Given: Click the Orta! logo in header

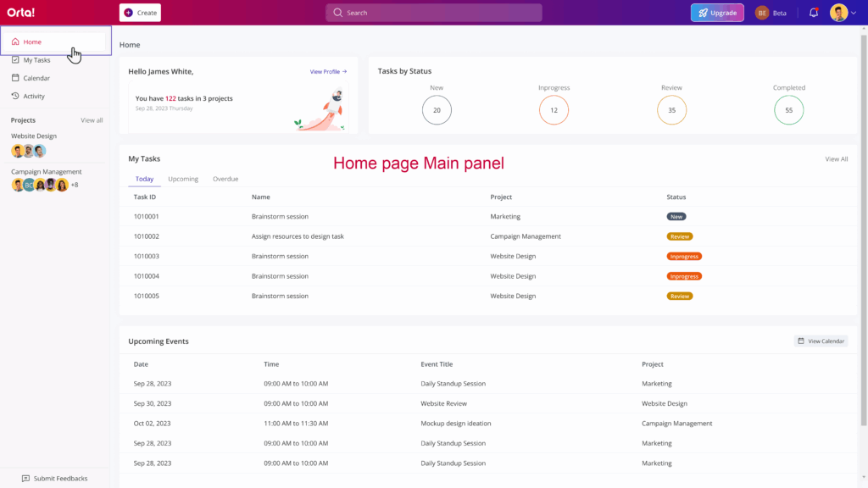Looking at the screenshot, I should 21,13.
